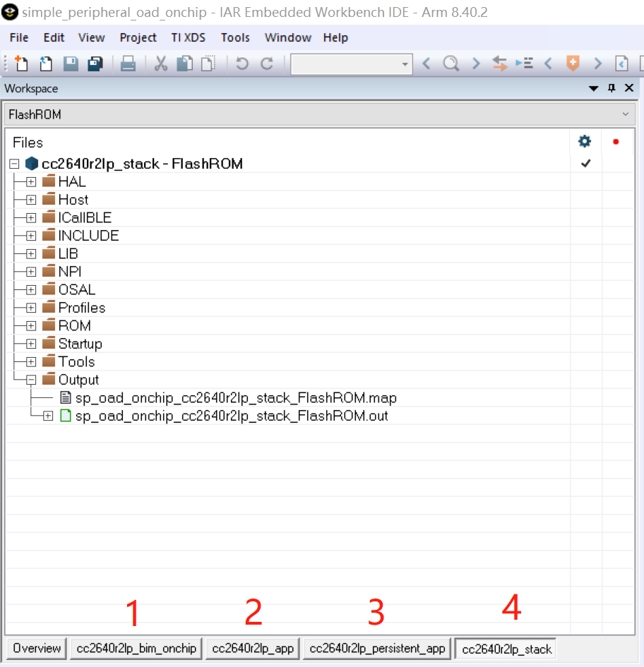
Task: Expand the OSAL folder
Action: tap(30, 289)
